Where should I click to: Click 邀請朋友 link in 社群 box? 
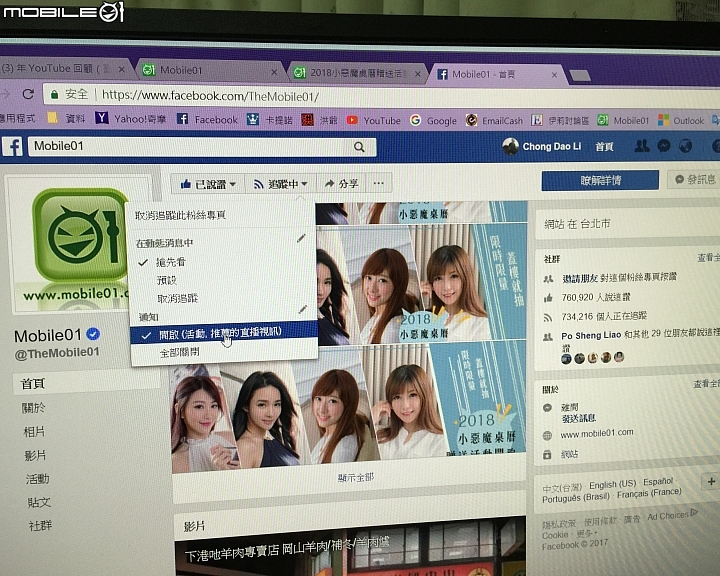pyautogui.click(x=580, y=278)
